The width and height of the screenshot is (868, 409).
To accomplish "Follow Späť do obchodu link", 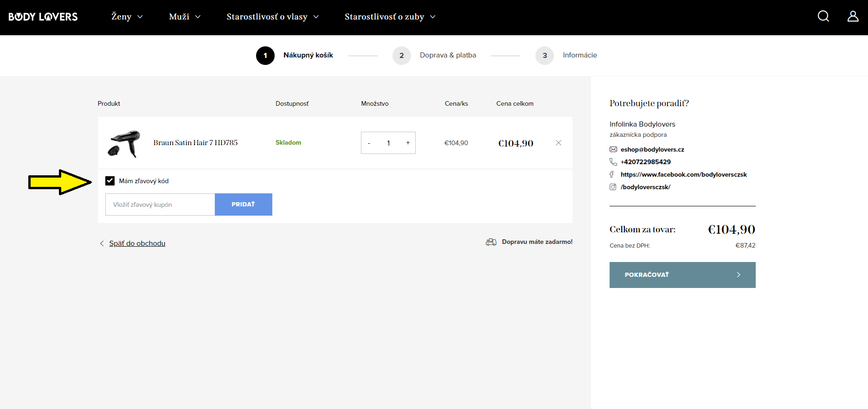I will coord(137,243).
